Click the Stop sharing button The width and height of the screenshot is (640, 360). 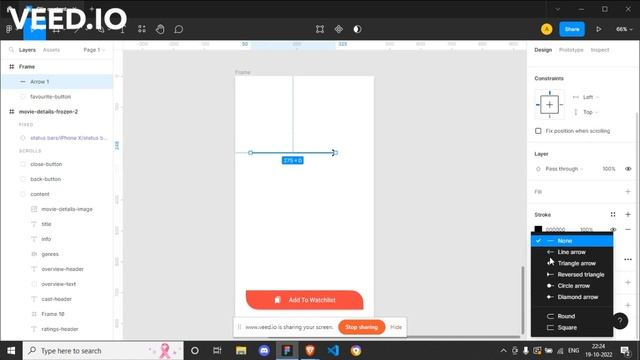coord(362,327)
